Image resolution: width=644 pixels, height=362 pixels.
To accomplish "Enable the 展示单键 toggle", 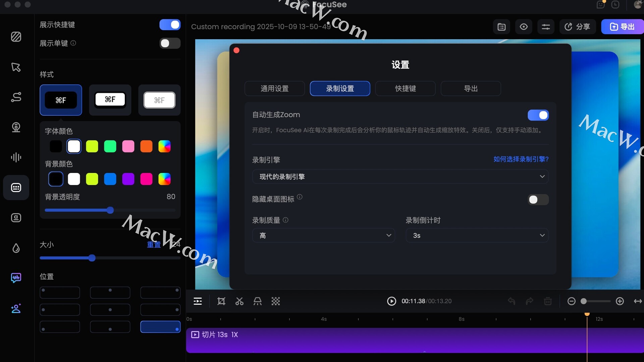I will 170,43.
